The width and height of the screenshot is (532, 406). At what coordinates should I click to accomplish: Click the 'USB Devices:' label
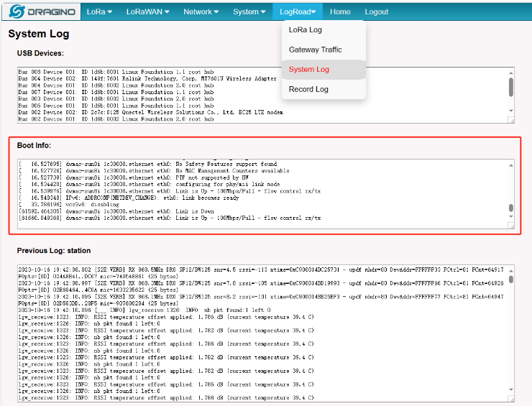coord(40,53)
